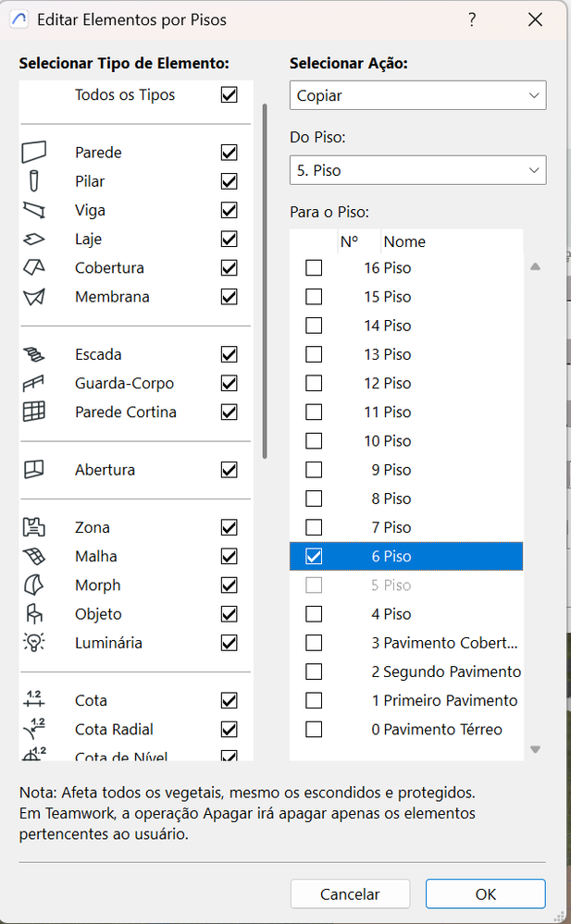Click the Parede Cortina curtain wall icon
This screenshot has width=571, height=924.
click(33, 413)
